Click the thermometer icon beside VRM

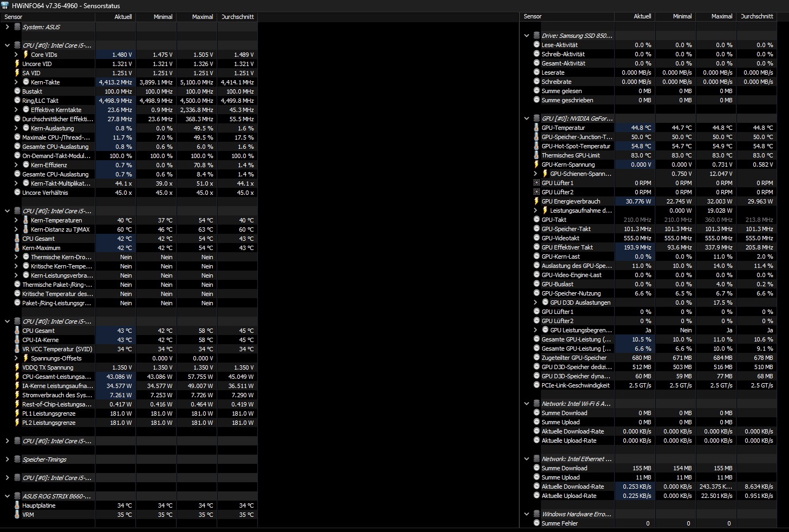coord(17,515)
